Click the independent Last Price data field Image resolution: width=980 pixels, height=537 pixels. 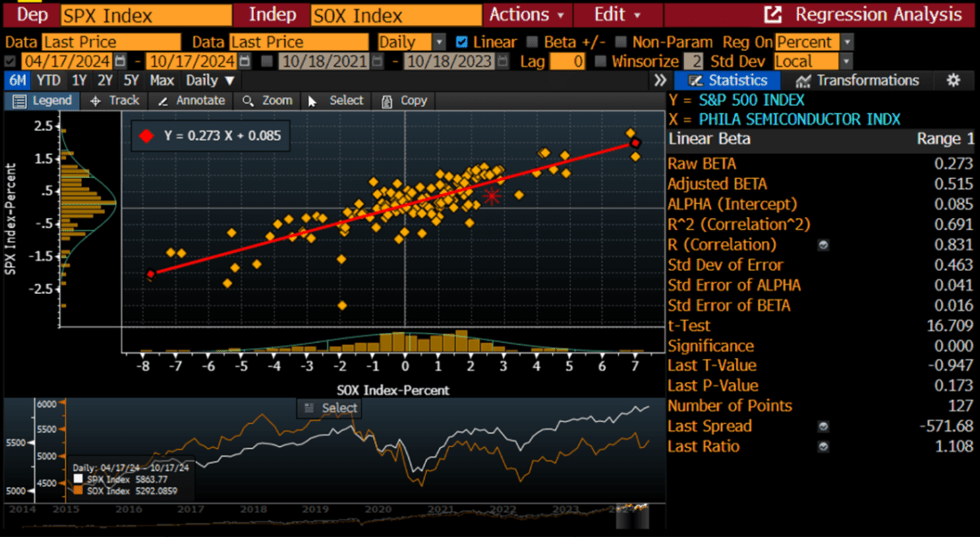pyautogui.click(x=298, y=42)
